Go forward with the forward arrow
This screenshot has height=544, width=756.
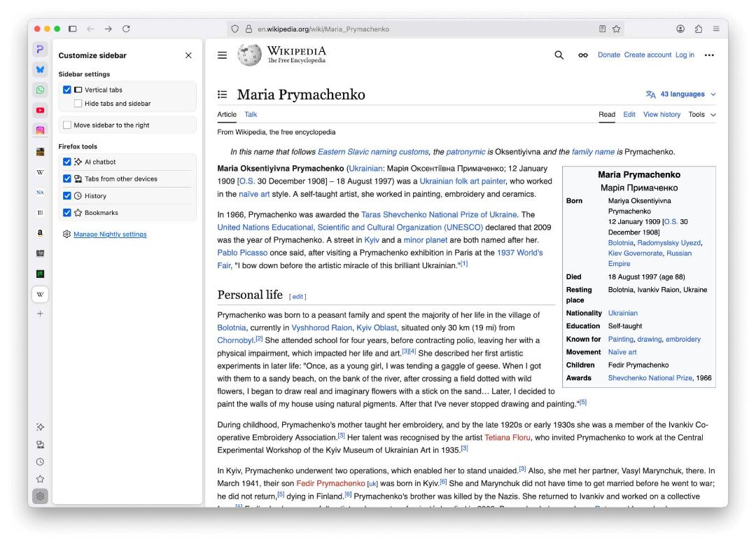click(108, 29)
